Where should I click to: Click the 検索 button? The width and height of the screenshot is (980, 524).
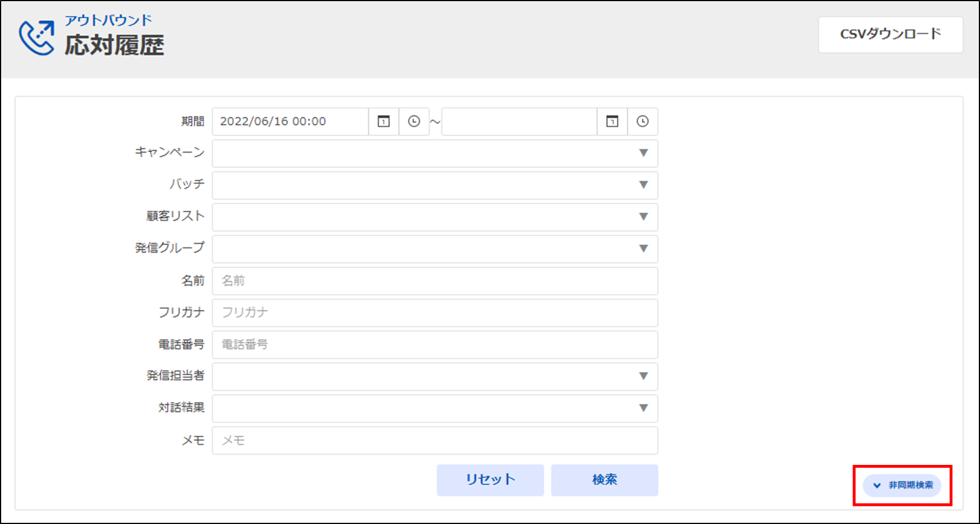(x=604, y=480)
